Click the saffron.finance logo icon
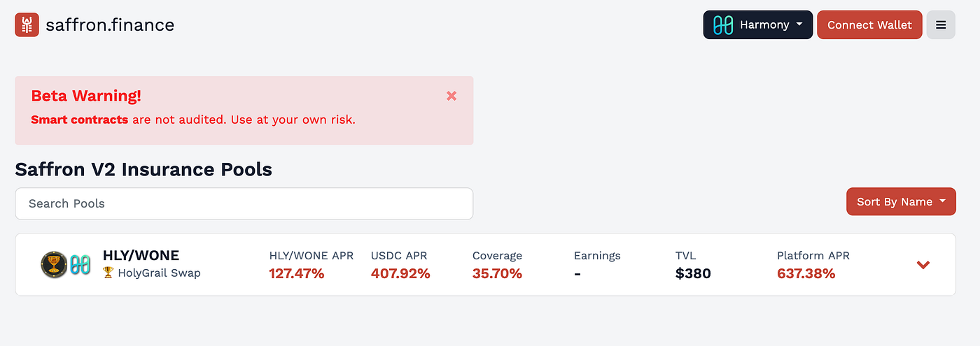980x346 pixels. (27, 25)
